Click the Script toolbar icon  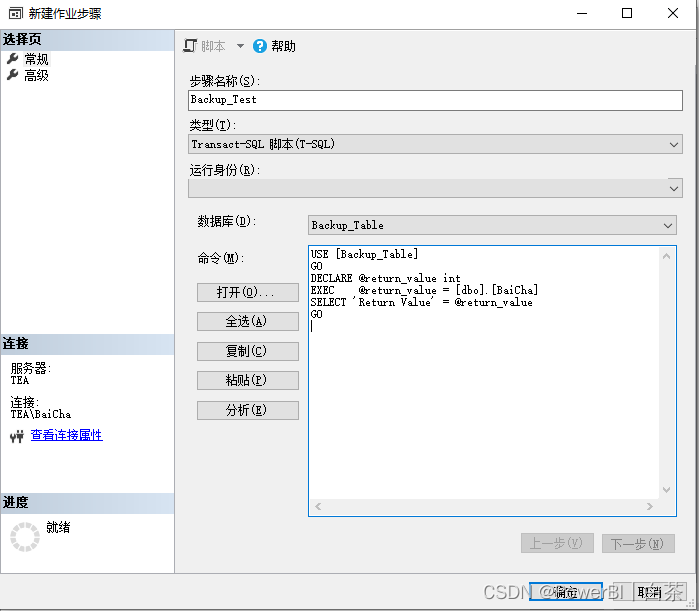pos(190,46)
